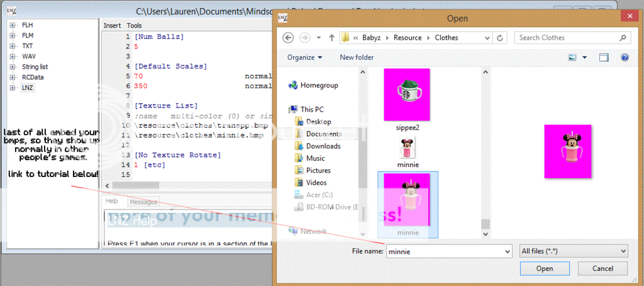Click navigation pane scroll up arrow
This screenshot has width=644, height=286.
[x=362, y=72]
